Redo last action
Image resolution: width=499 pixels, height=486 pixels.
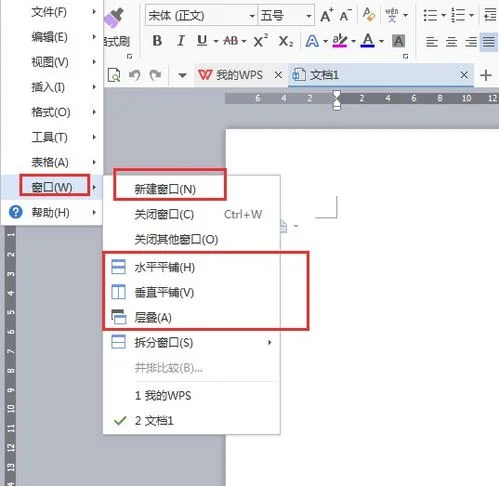coord(155,75)
